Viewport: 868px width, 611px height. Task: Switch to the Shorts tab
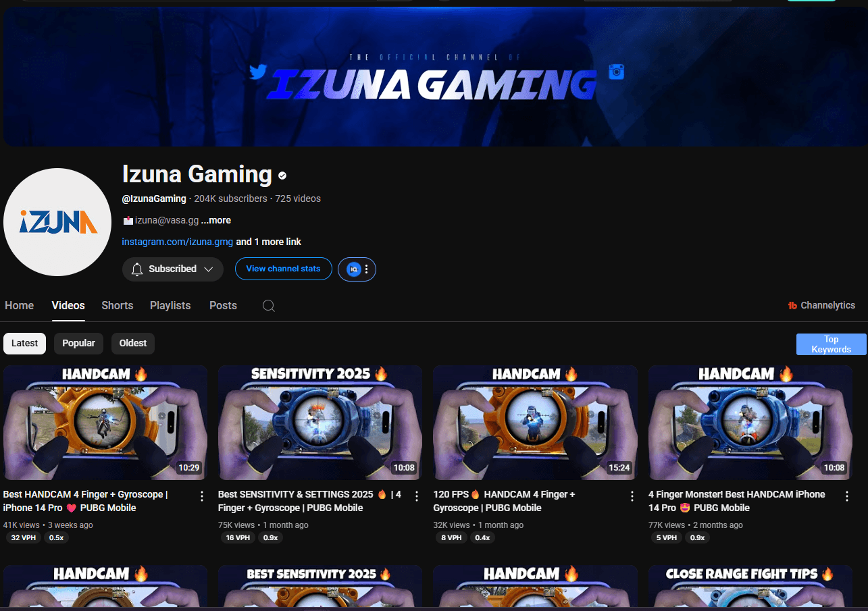[118, 305]
